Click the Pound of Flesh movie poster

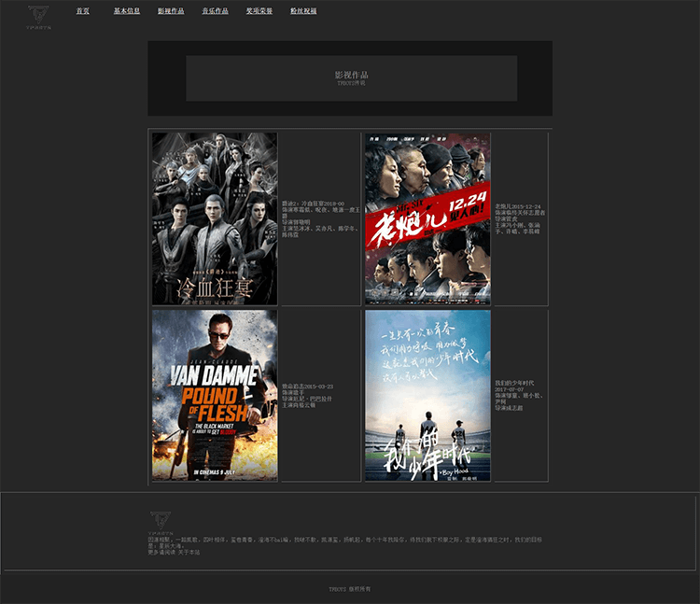tap(215, 396)
